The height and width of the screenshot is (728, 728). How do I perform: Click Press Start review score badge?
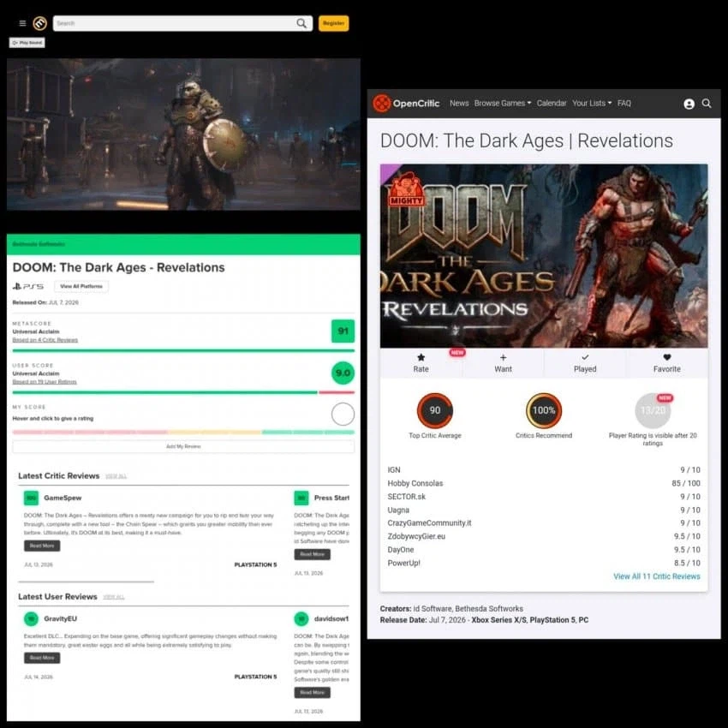tap(301, 498)
